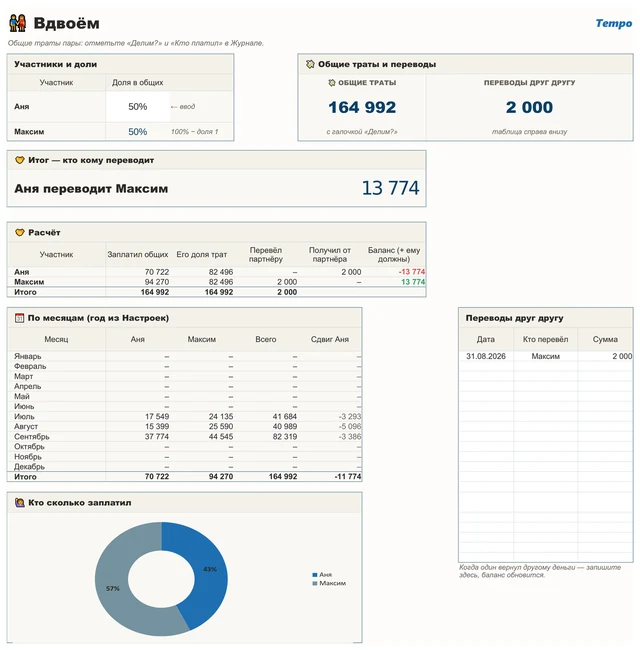This screenshot has width=640, height=650.
Task: Select the July total 41 684
Action: click(285, 417)
